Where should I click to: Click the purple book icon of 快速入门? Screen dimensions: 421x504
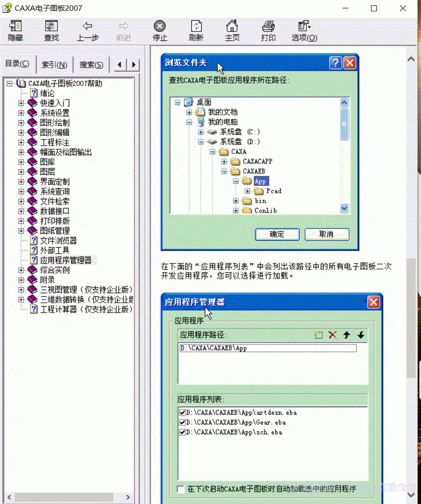click(32, 103)
